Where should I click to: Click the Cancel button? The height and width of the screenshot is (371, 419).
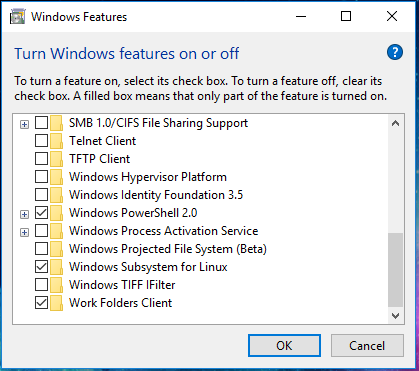tap(367, 346)
